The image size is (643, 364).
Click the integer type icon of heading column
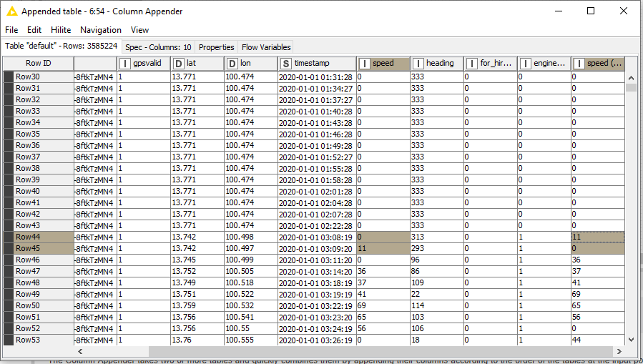point(418,64)
